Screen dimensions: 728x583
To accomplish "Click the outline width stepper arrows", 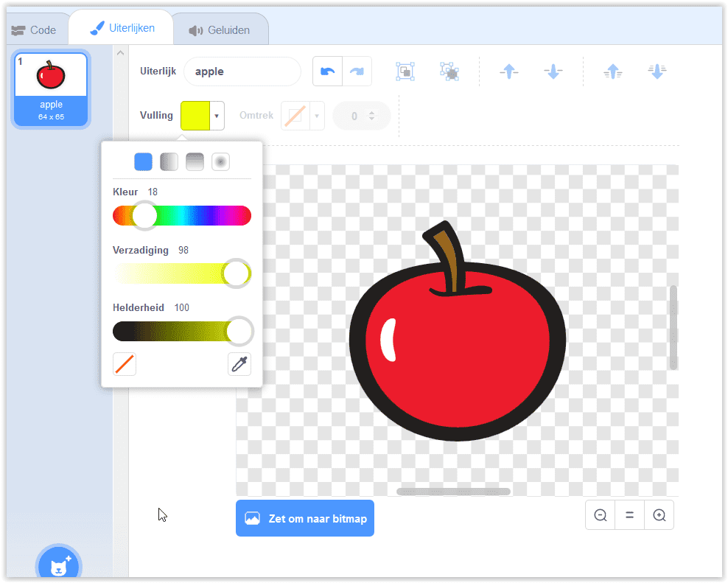I will pos(371,116).
